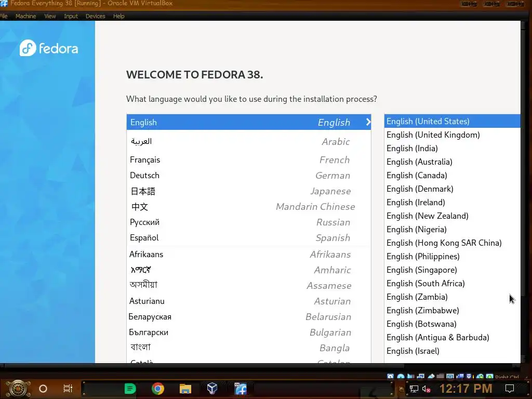Select English (Australia) locale
Image resolution: width=532 pixels, height=399 pixels.
452,162
